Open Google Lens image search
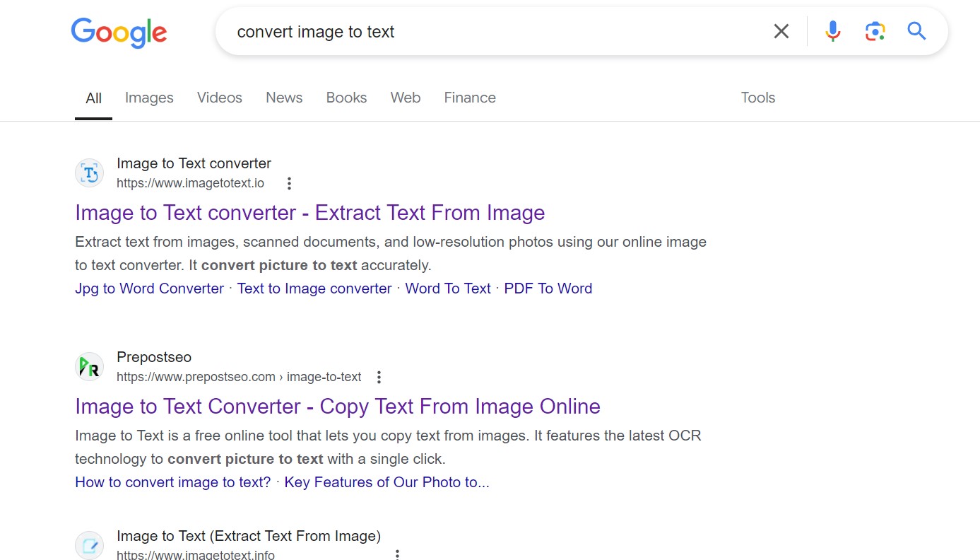Screen dimensions: 980x560 (875, 31)
